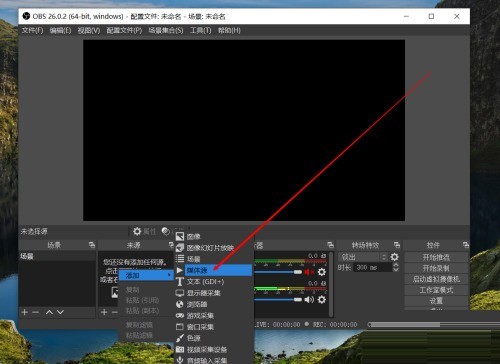This screenshot has height=364, width=500.
Task: Select the 场景 item in the scenes list
Action: [x=57, y=256]
